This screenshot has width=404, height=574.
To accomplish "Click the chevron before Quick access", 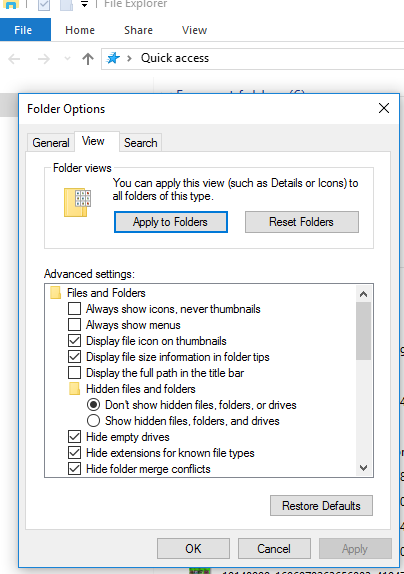I will click(x=129, y=58).
